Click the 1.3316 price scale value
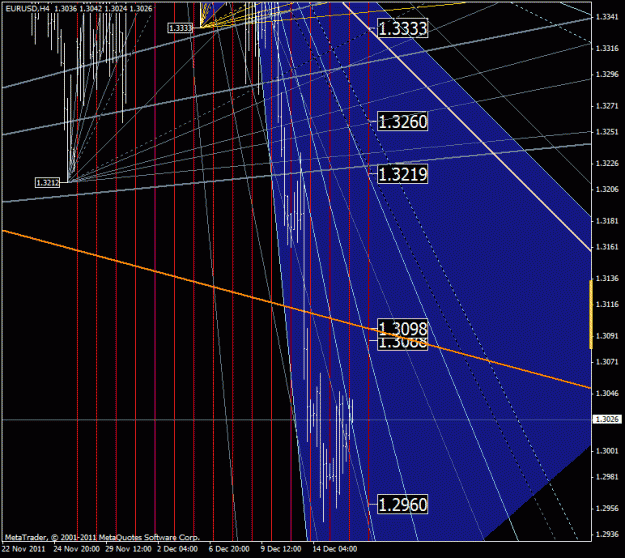The width and height of the screenshot is (625, 558). point(607,48)
